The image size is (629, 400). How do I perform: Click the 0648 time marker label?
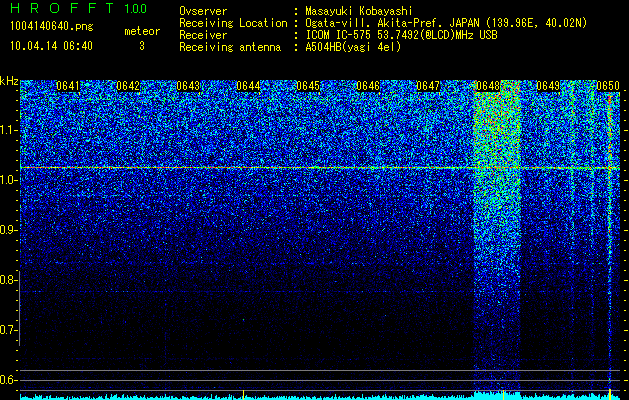tap(488, 86)
